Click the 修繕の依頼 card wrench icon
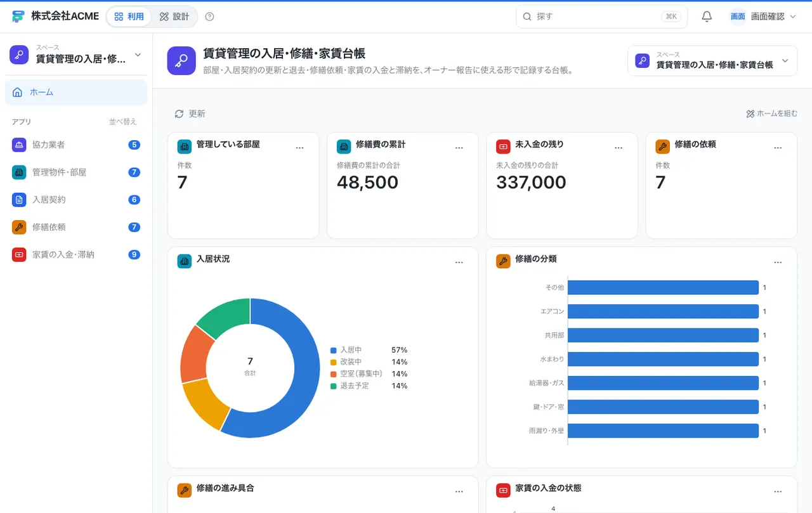Image resolution: width=812 pixels, height=513 pixels. pos(662,146)
